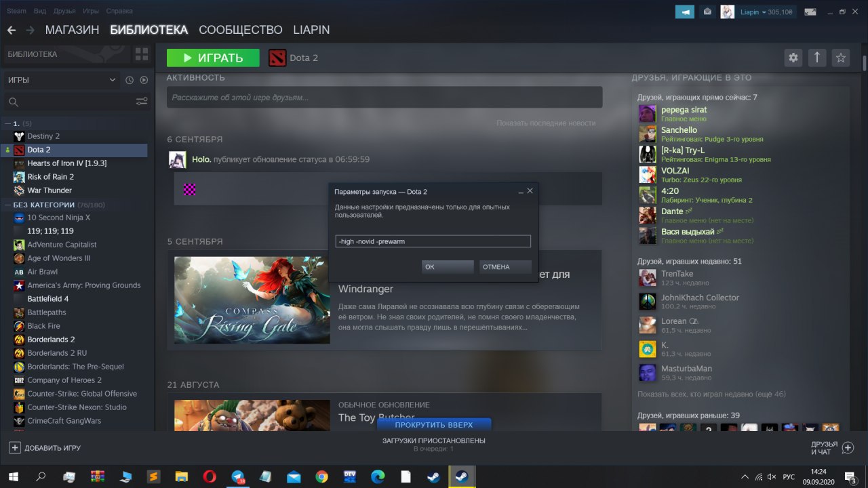868x488 pixels.
Task: Open the LIAPIN profile tab
Action: 311,30
